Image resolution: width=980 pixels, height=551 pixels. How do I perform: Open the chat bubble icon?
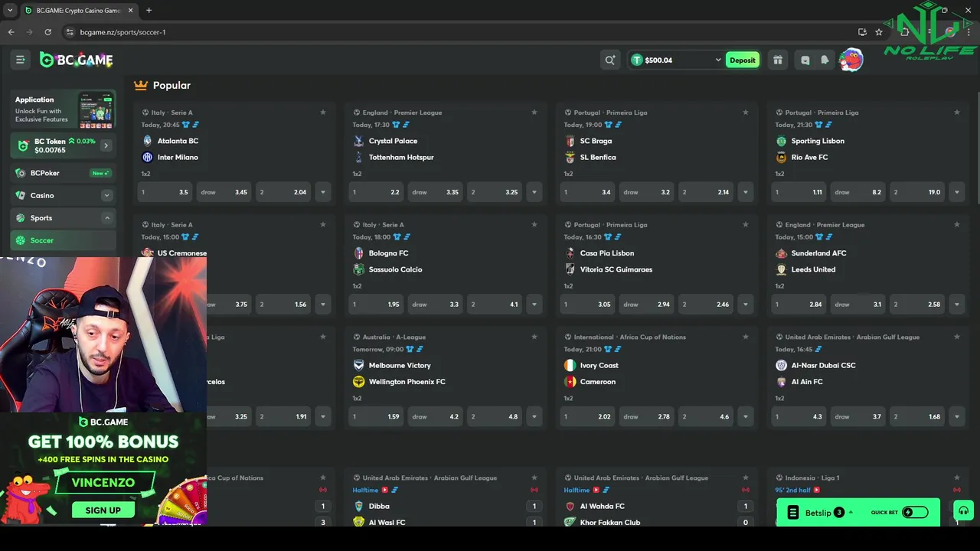click(x=805, y=60)
